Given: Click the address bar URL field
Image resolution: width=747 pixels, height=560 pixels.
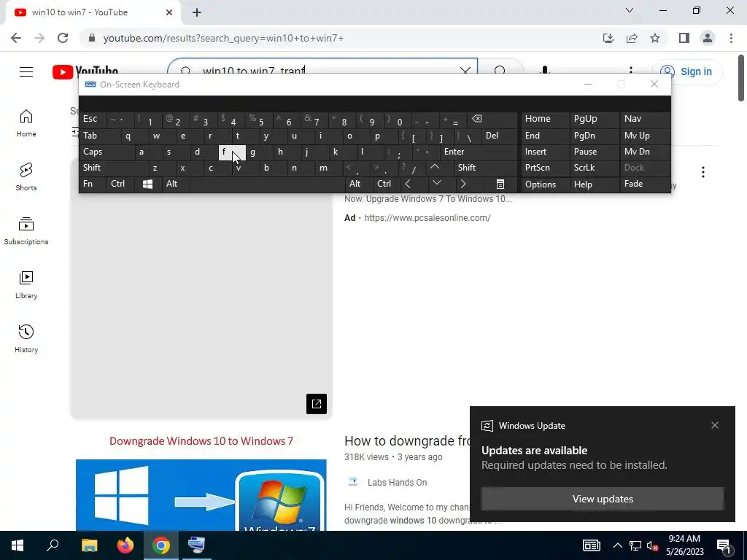Looking at the screenshot, I should (333, 38).
